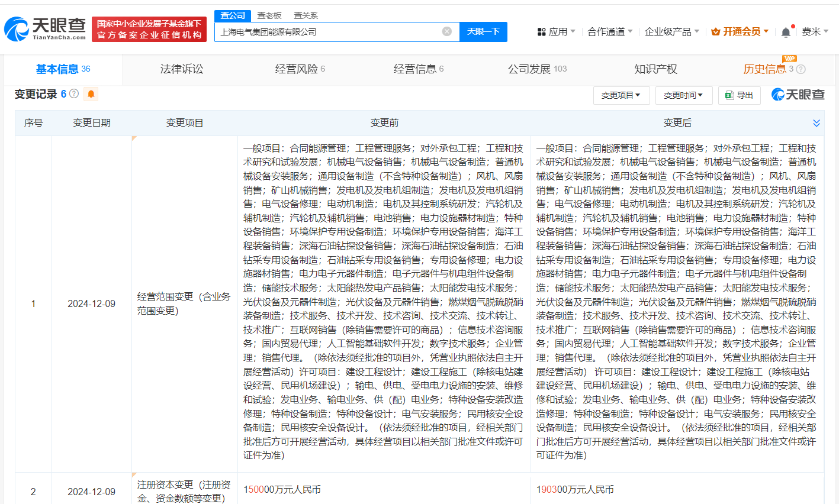The width and height of the screenshot is (839, 504).
Task: Clear the search box with the X icon
Action: 447,31
